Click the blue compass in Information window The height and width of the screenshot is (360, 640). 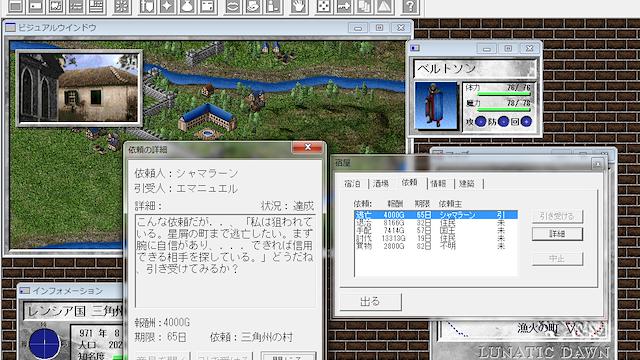tap(44, 344)
